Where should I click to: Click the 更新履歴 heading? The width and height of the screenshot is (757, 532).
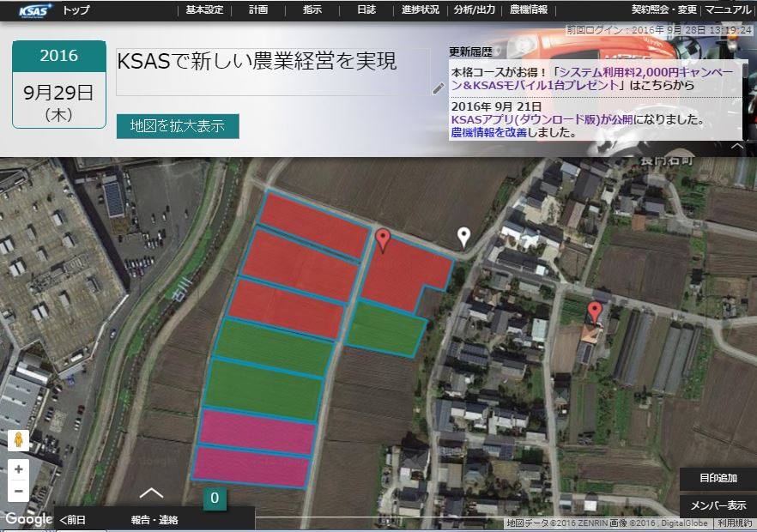tap(470, 51)
